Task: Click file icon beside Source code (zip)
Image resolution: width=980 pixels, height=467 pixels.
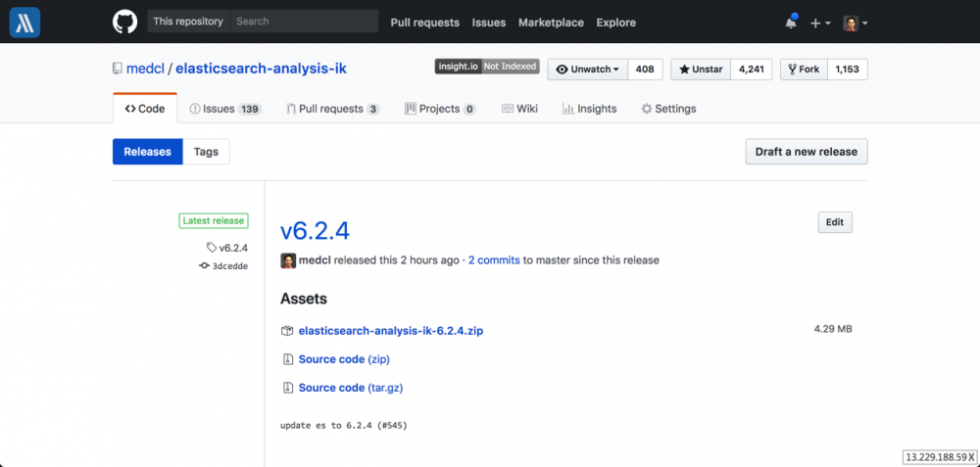Action: tap(287, 359)
